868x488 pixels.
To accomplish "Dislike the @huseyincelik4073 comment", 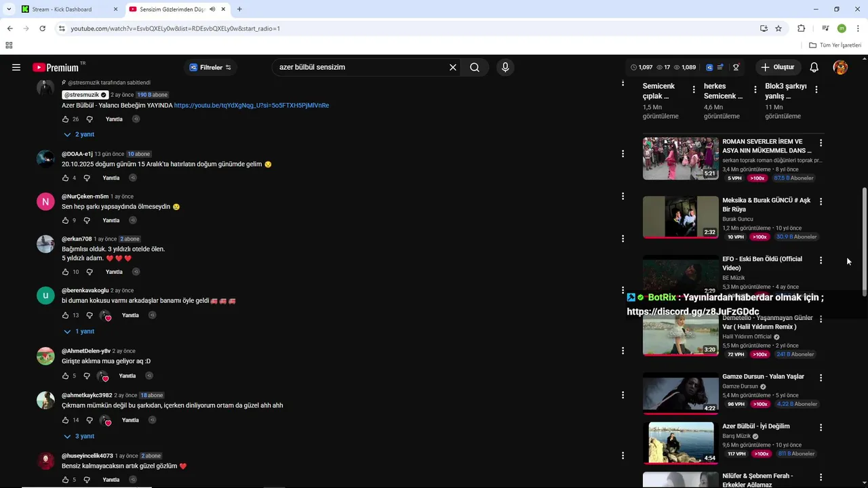I will (x=87, y=480).
